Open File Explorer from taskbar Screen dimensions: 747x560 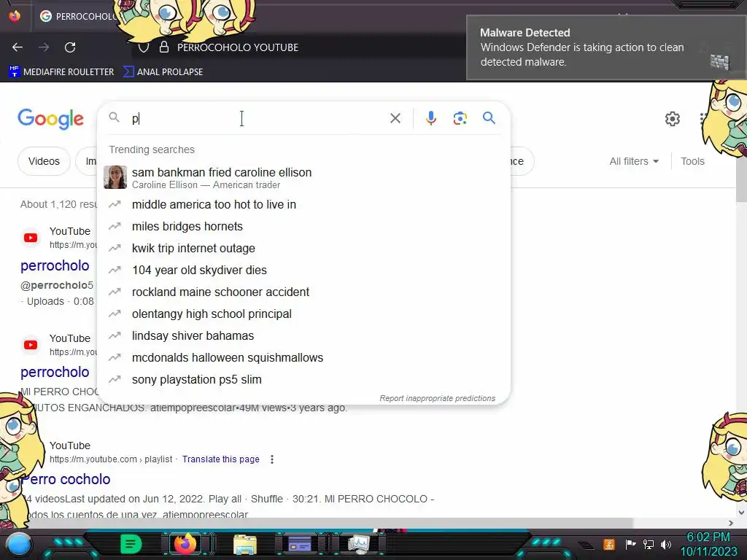pos(245,544)
